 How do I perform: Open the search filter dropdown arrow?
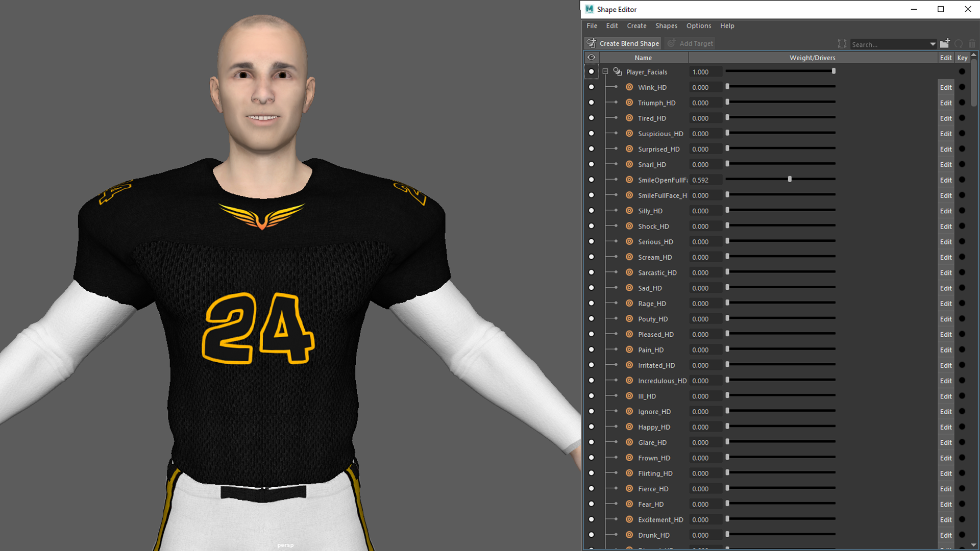(x=933, y=44)
